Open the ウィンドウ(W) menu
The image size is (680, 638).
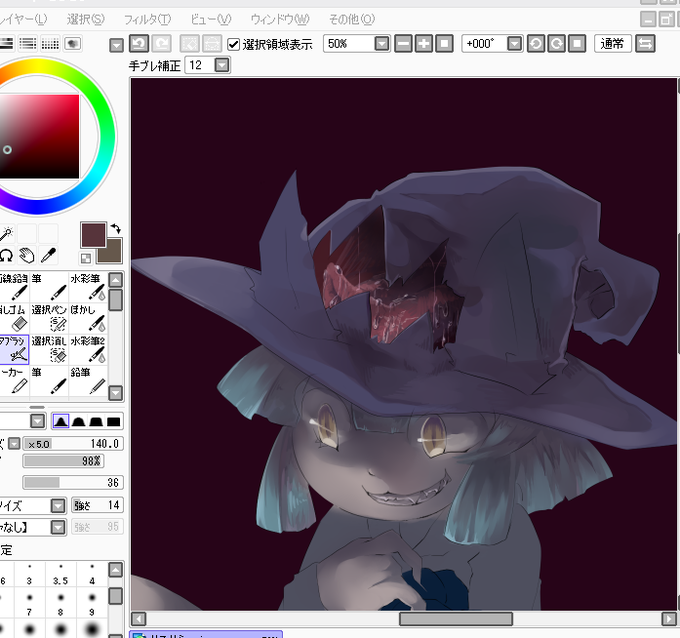pyautogui.click(x=280, y=20)
